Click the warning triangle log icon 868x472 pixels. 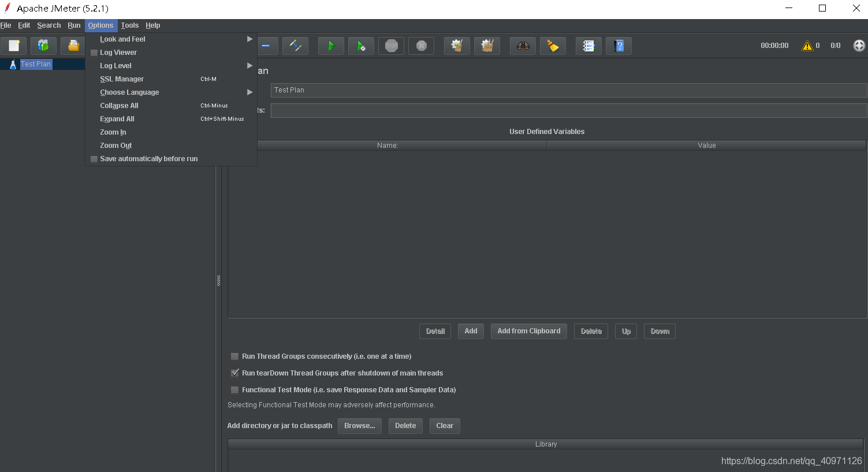[807, 46]
